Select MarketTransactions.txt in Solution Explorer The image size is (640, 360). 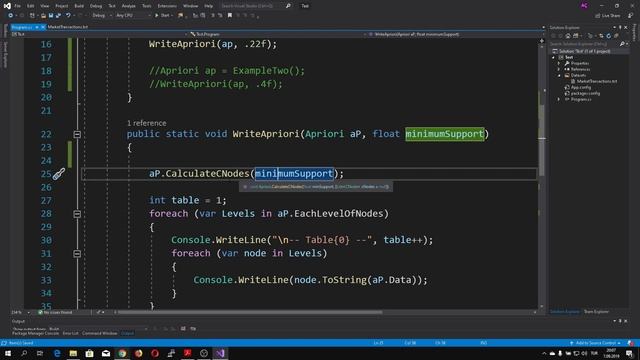coord(594,81)
